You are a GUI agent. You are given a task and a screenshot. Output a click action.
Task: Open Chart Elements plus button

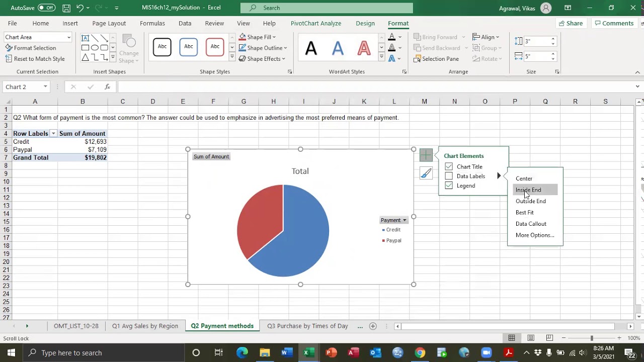426,155
